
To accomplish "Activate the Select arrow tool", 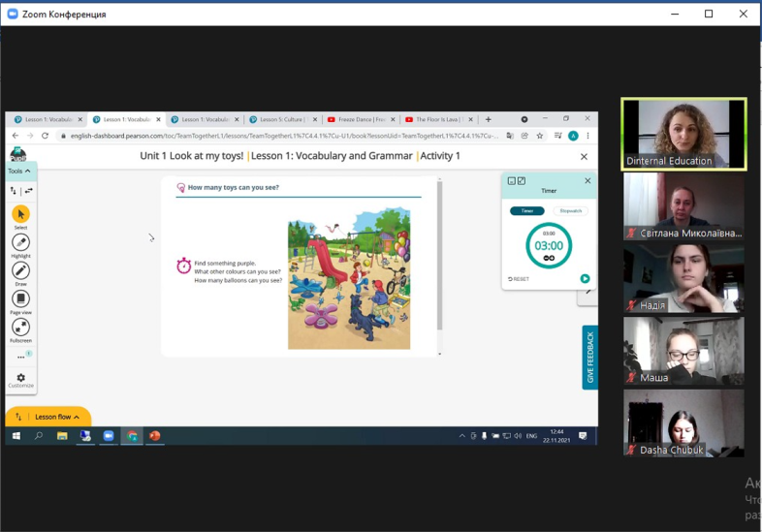I will tap(20, 214).
